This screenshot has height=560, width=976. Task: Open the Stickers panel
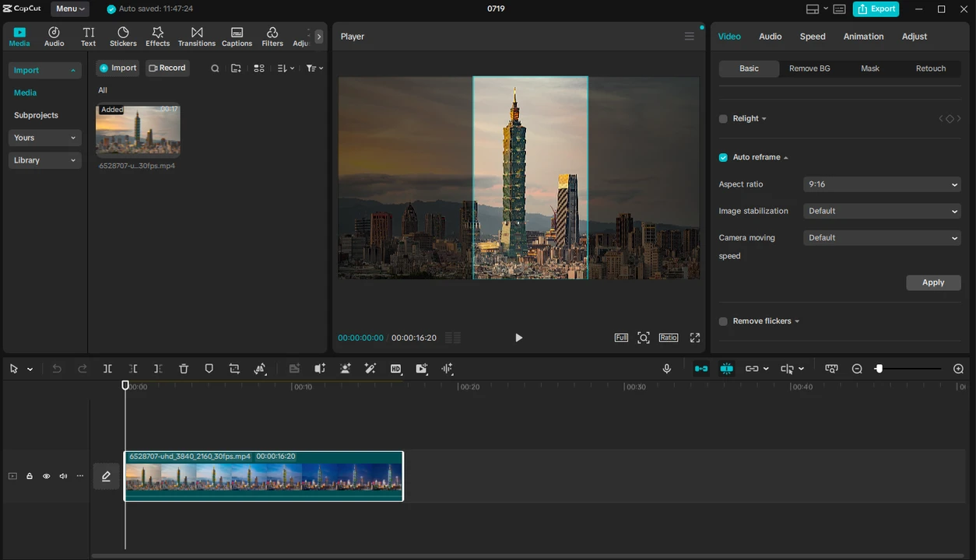coord(123,37)
